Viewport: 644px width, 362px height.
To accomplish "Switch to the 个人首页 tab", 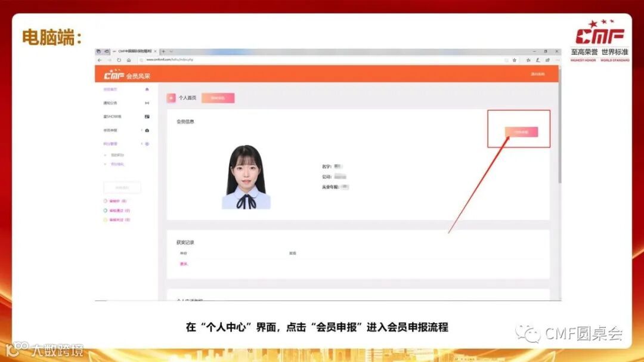I will tap(187, 98).
